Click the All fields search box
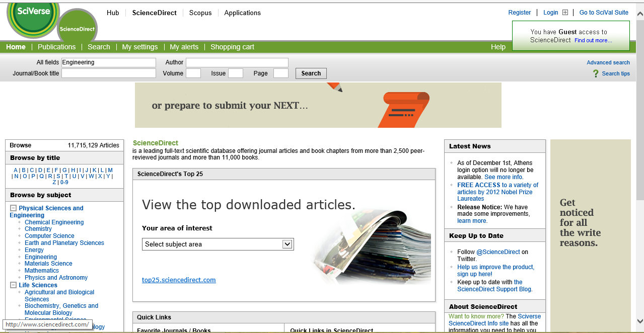Image resolution: width=644 pixels, height=333 pixels. pos(109,62)
